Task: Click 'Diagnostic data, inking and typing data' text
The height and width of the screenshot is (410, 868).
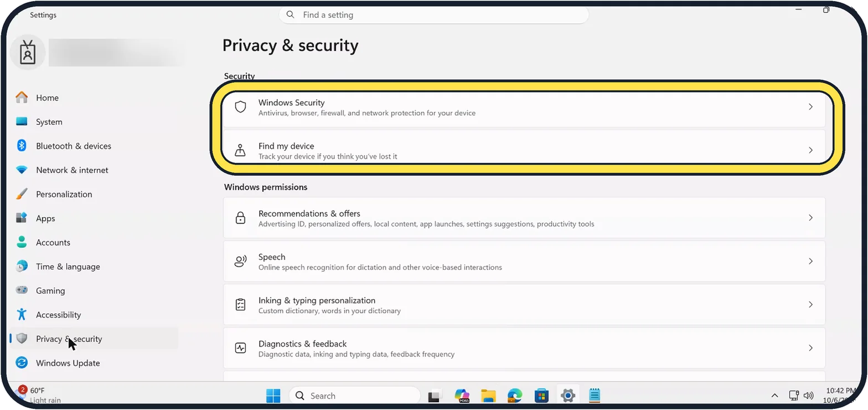Action: [356, 354]
